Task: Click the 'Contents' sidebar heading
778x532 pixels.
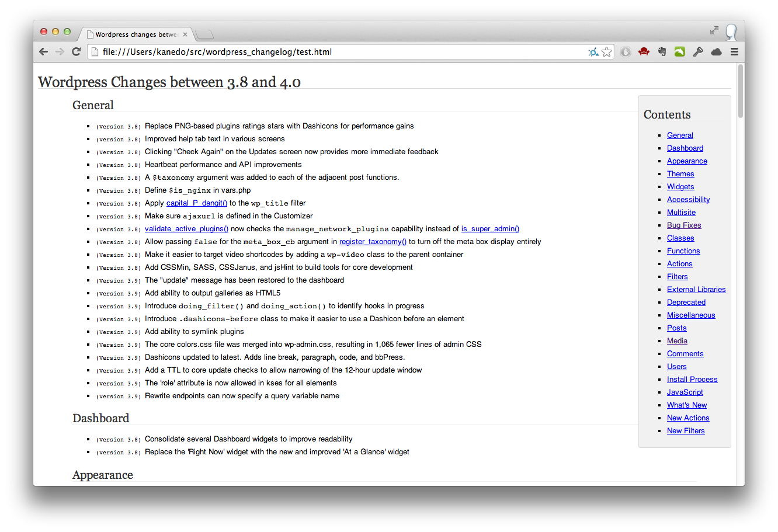Action: pos(667,114)
